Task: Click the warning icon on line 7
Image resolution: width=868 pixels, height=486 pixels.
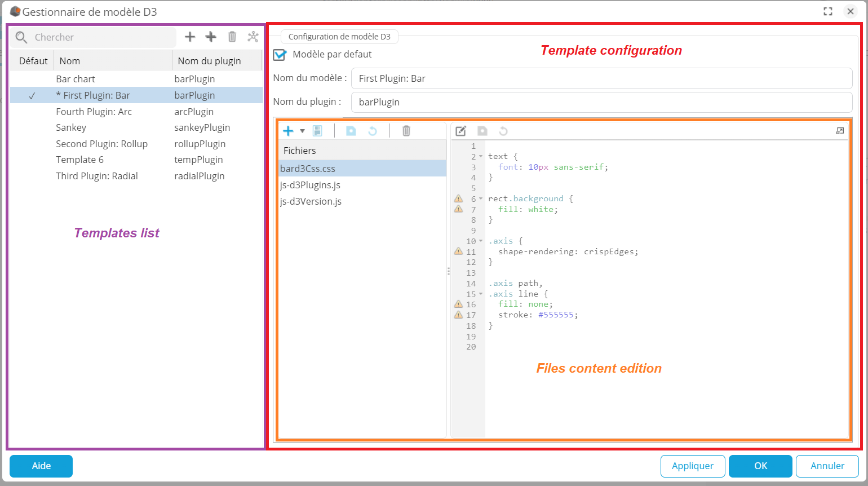Action: tap(458, 209)
